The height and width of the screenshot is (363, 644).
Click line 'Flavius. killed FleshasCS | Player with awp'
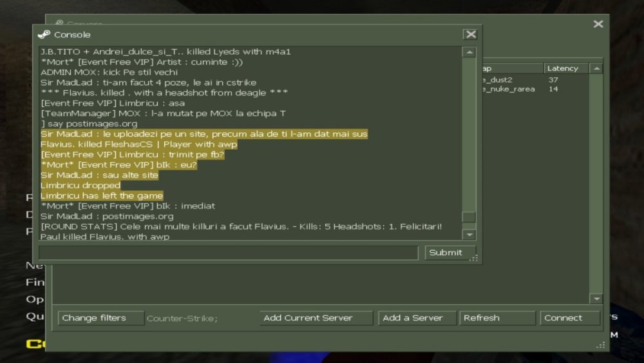pos(139,144)
